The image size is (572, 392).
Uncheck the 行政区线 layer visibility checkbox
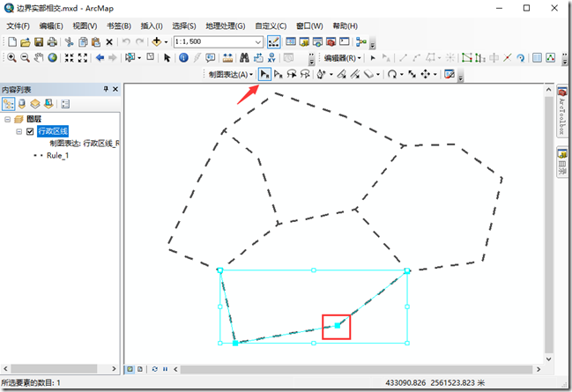[30, 131]
